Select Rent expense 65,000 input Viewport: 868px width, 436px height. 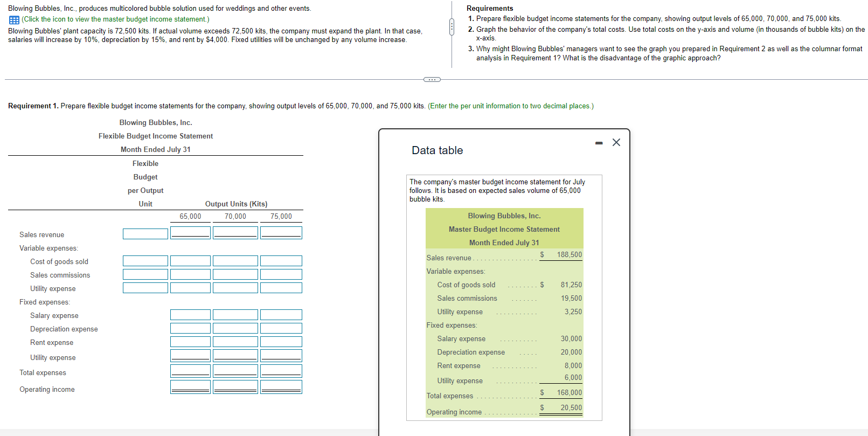point(190,342)
